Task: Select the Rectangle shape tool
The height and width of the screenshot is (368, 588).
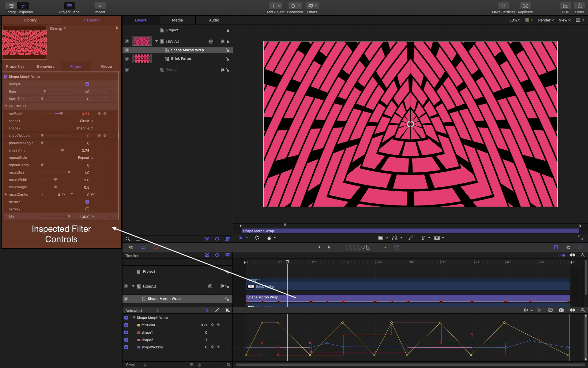Action: [381, 238]
